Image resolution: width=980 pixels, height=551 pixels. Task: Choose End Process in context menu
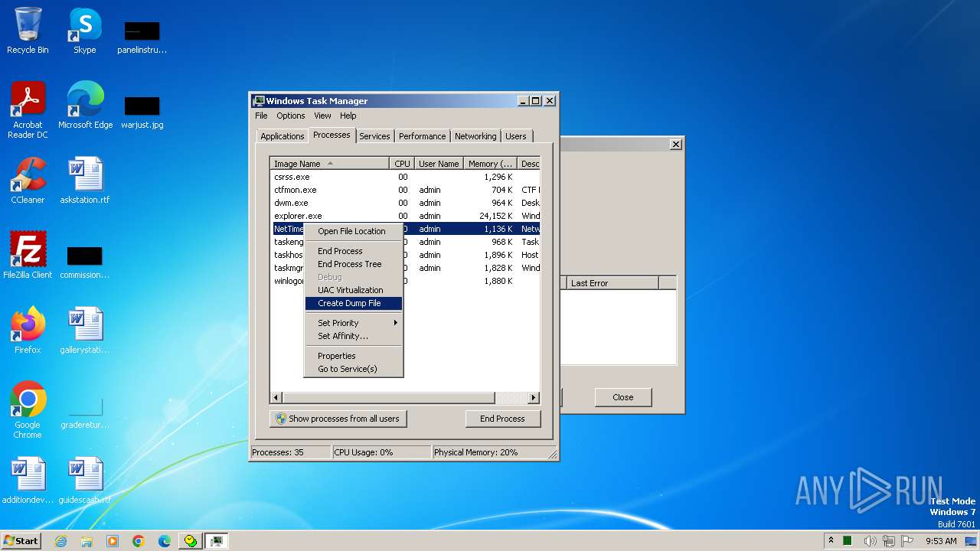[x=353, y=251]
